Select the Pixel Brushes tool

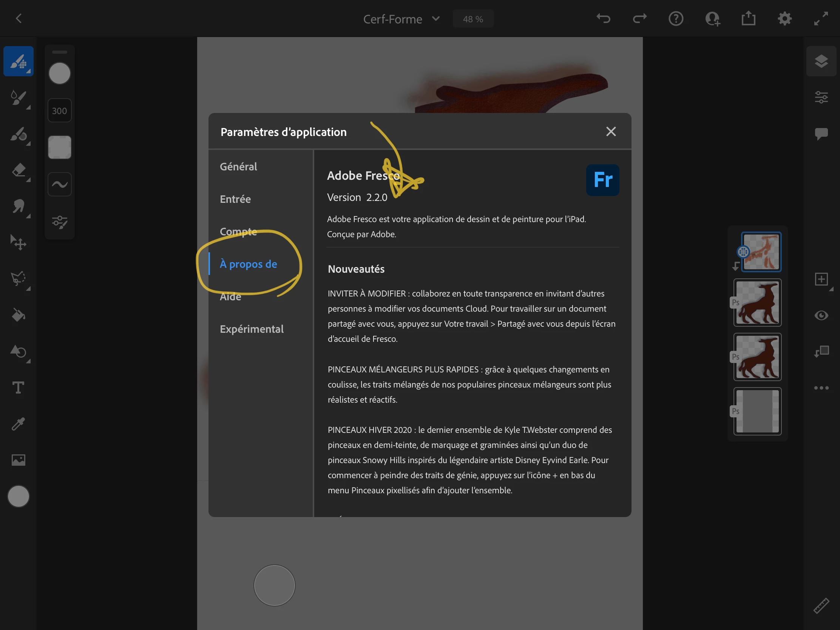18,62
